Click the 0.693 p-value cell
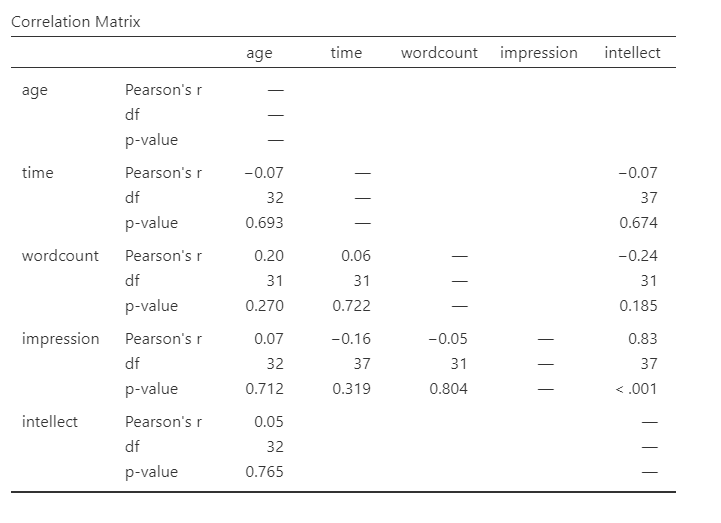 264,223
